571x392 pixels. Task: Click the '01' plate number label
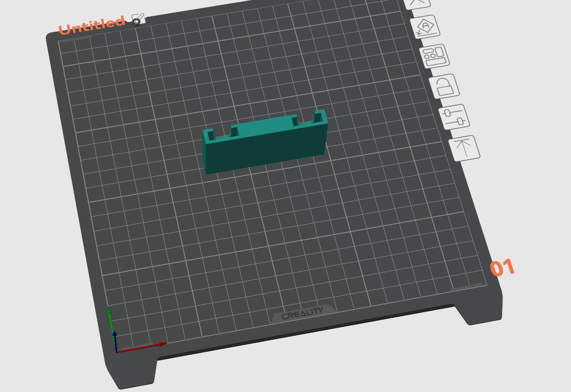tap(502, 268)
